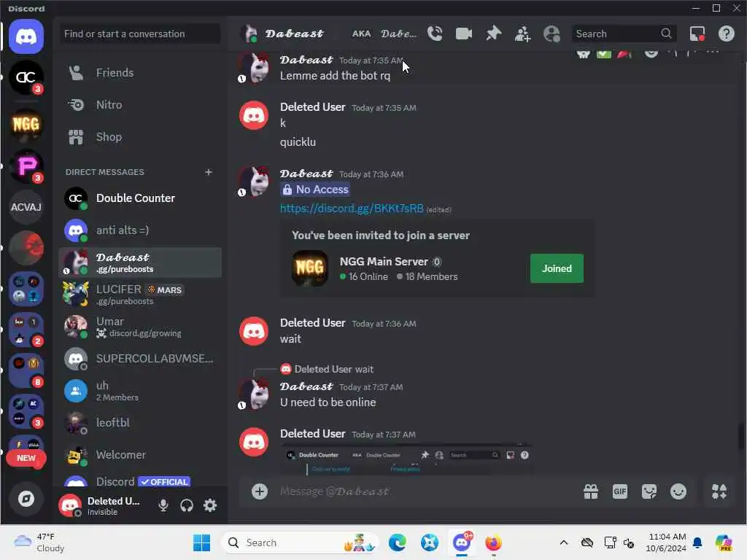747x560 pixels.
Task: Click the chat scrollbar thumb
Action: (741, 436)
